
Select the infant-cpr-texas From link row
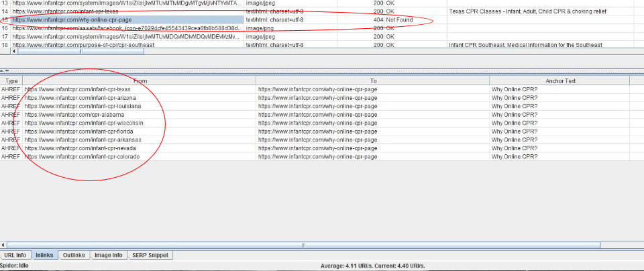point(140,89)
